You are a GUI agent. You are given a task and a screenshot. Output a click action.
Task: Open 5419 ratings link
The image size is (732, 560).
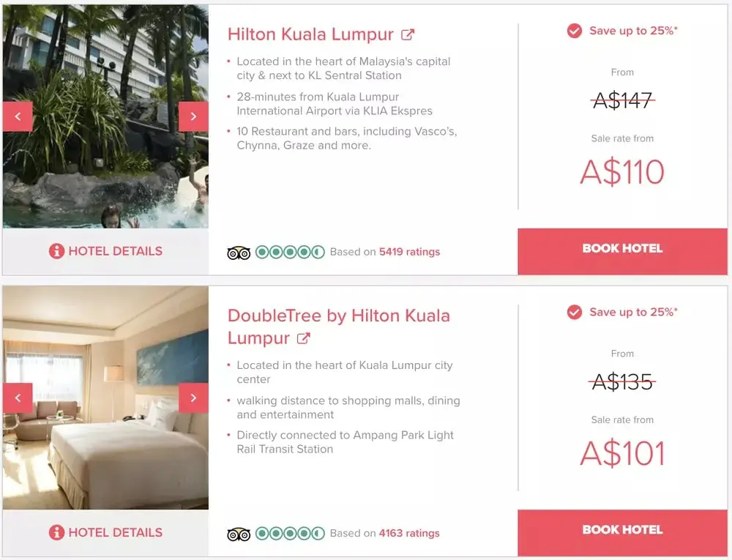tap(409, 252)
